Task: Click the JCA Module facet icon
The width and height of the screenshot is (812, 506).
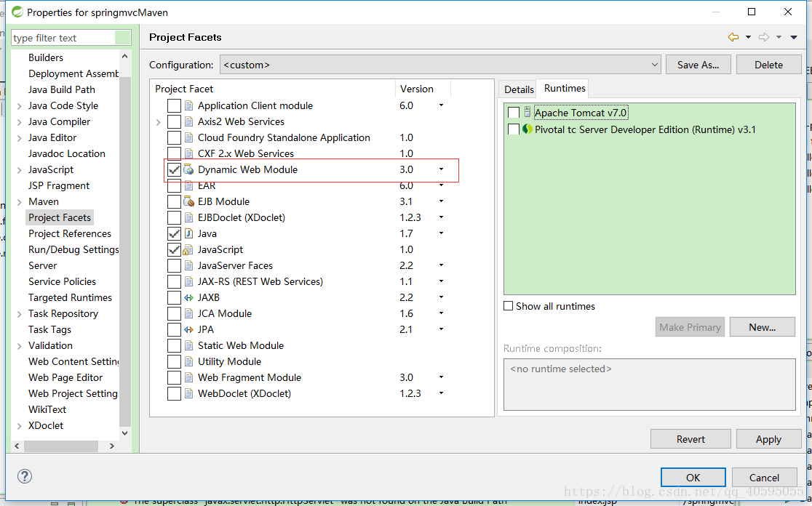Action: 188,313
